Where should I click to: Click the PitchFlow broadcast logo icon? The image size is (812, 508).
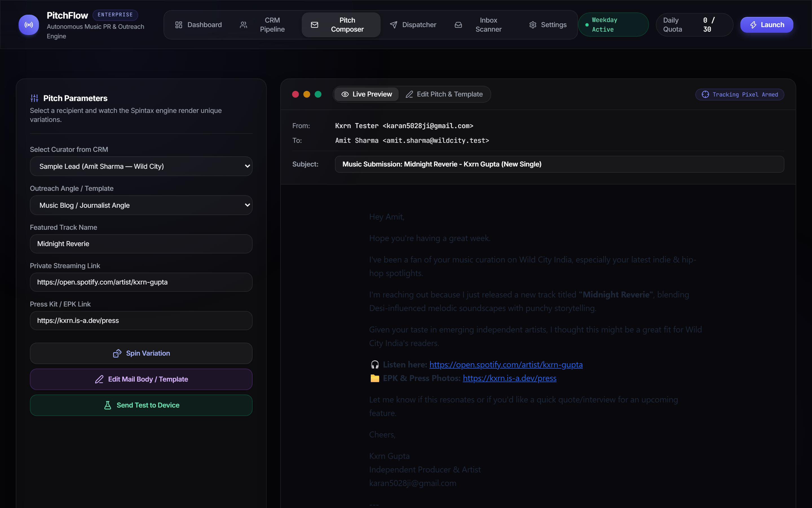point(28,25)
